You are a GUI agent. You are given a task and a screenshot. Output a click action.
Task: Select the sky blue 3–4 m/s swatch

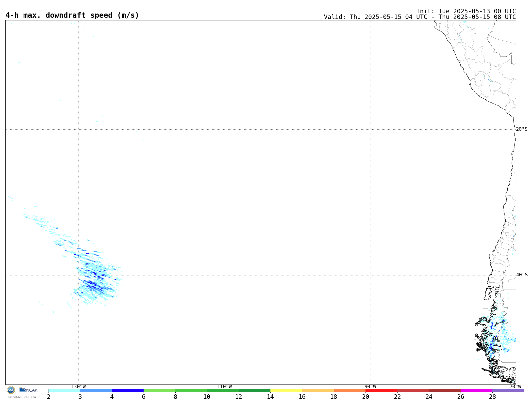pos(96,391)
